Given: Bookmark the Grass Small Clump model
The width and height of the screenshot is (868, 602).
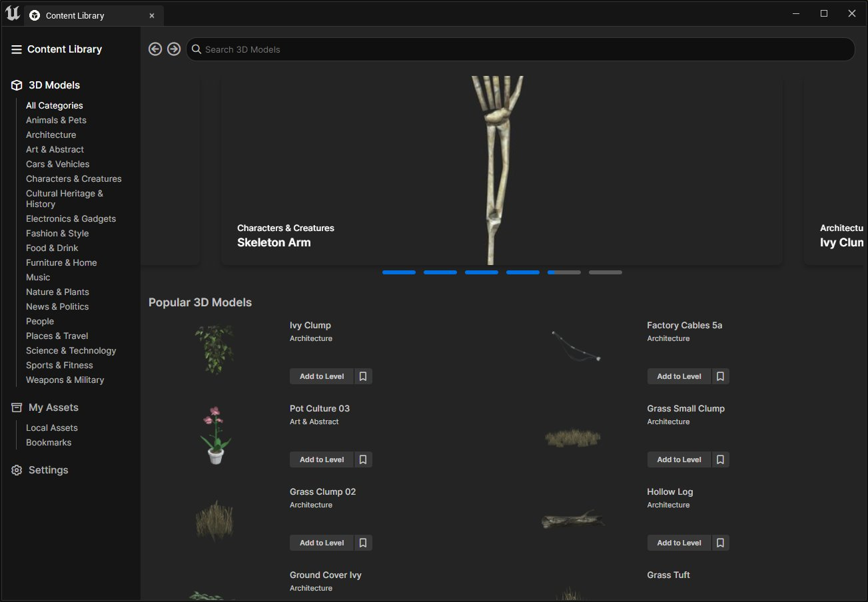Looking at the screenshot, I should 720,459.
